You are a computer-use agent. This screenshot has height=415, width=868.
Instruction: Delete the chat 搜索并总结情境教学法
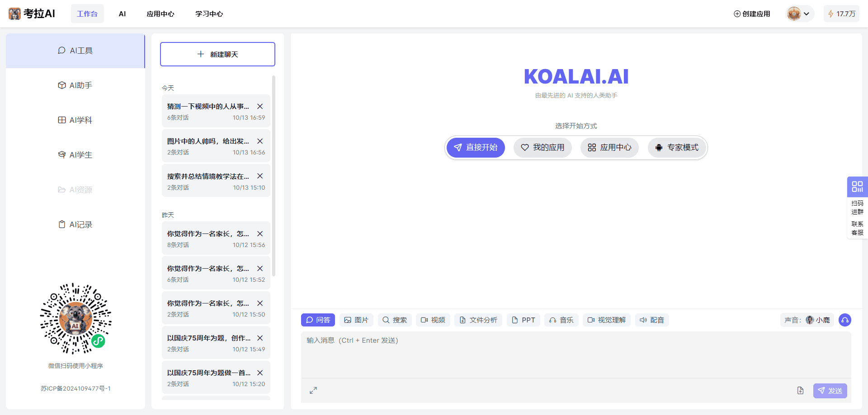point(260,176)
